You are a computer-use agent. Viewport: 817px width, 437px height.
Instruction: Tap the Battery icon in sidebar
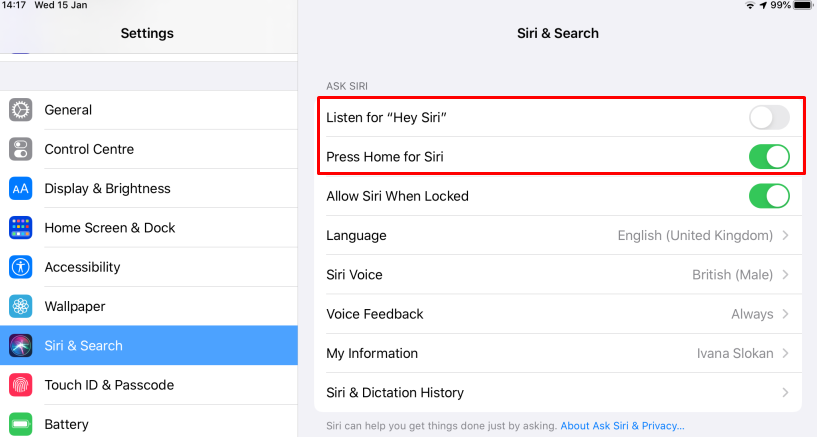(21, 424)
